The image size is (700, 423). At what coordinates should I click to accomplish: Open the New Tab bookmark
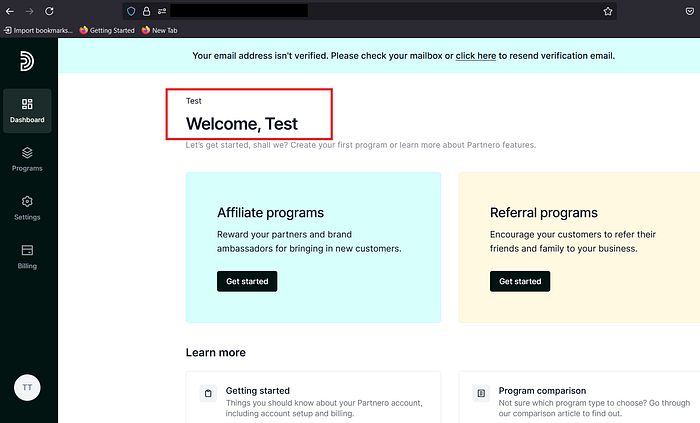(159, 30)
